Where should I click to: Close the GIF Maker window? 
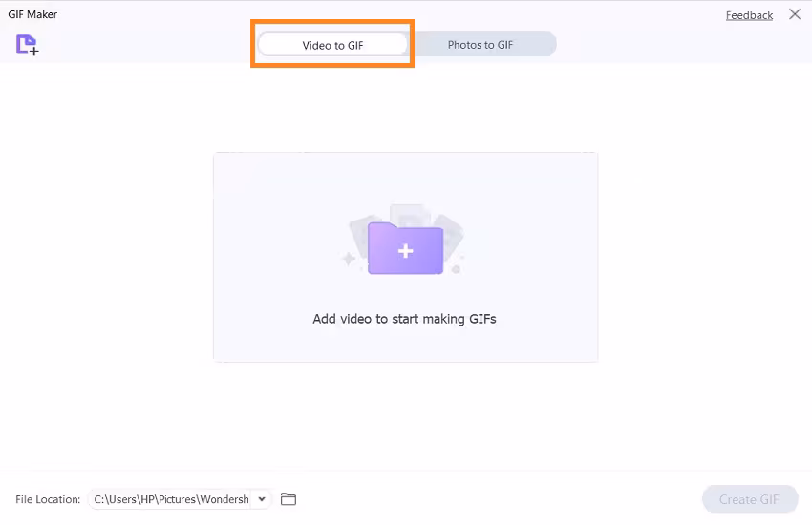[795, 14]
